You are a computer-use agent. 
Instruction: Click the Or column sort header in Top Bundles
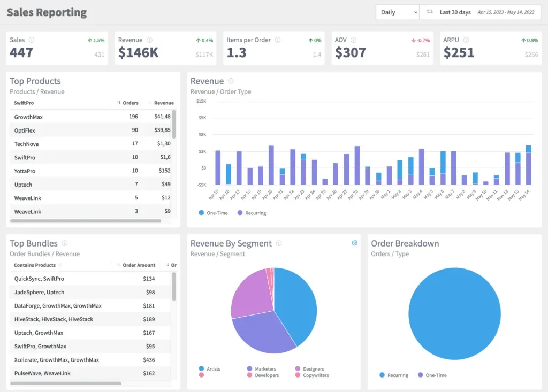(x=171, y=265)
